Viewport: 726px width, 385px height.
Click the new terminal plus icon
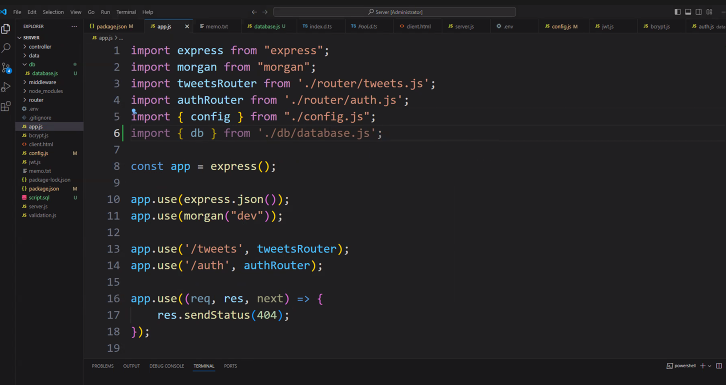tap(702, 366)
